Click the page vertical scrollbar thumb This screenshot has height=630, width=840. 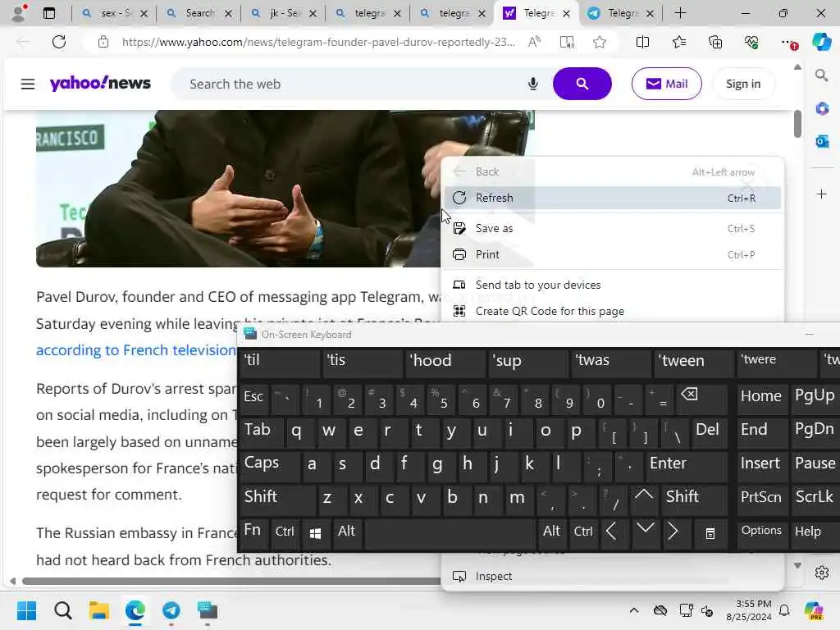[x=797, y=125]
